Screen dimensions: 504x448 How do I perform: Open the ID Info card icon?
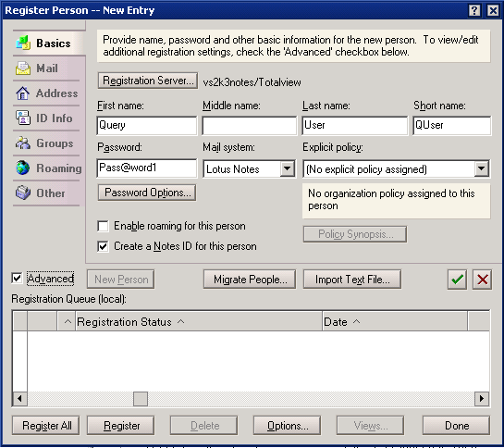(23, 118)
